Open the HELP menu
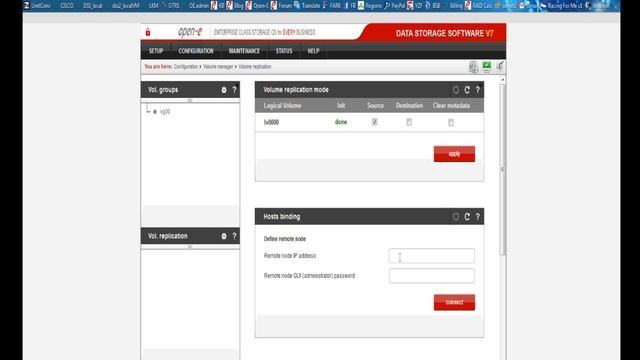640x360 pixels. tap(313, 51)
